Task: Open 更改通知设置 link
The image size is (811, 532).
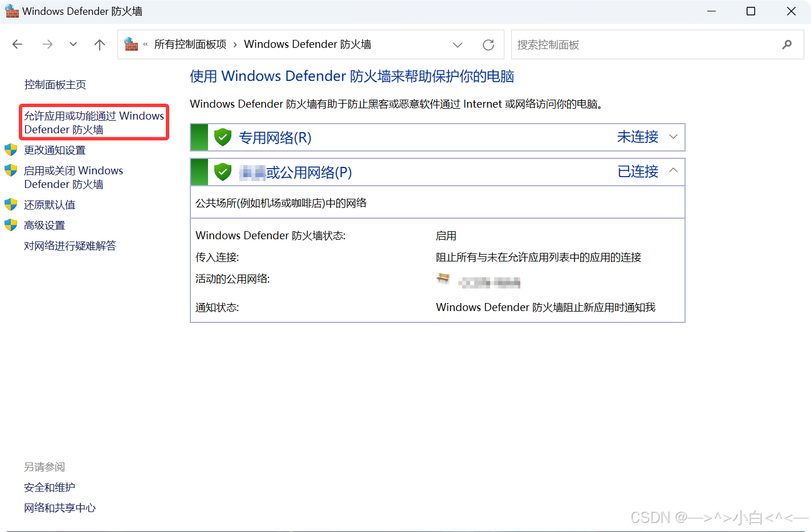Action: click(x=55, y=150)
